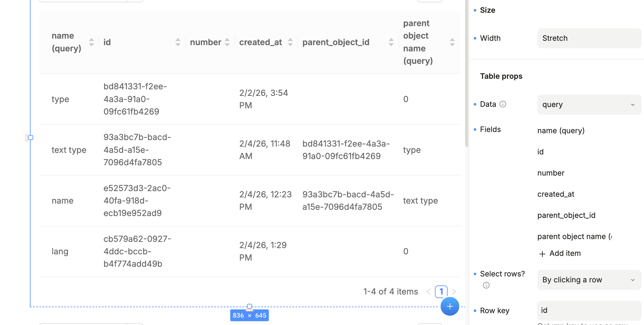Go to previous page arrow in pagination
Viewport: 644px width, 325px height.
[x=429, y=292]
